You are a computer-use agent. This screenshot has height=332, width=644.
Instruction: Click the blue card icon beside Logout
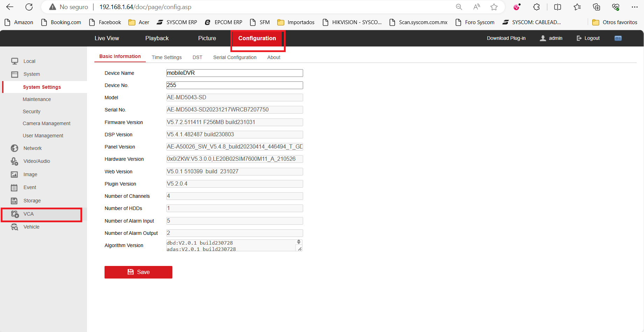point(618,38)
